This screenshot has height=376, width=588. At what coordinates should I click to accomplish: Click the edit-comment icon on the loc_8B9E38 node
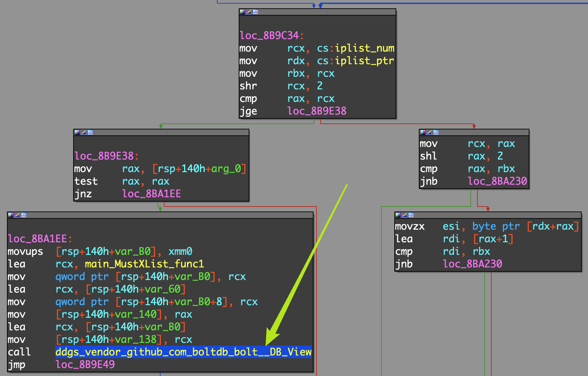(84, 132)
